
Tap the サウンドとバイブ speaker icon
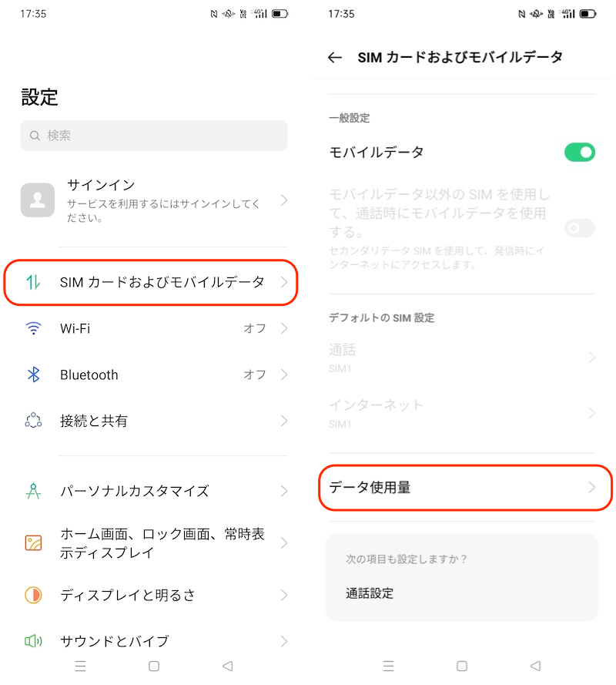coord(33,641)
